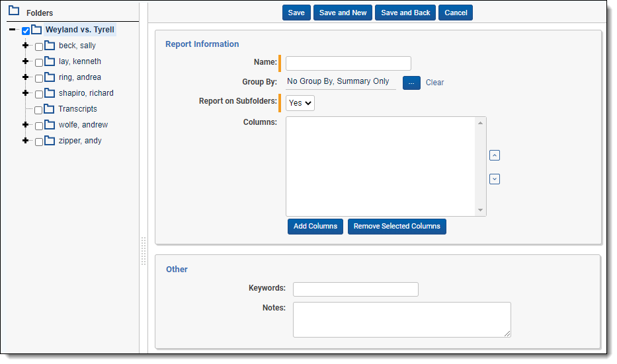The width and height of the screenshot is (617, 364).
Task: Focus the report Name input field
Action: 348,63
